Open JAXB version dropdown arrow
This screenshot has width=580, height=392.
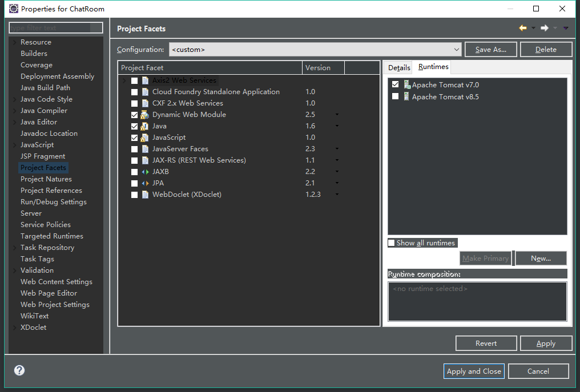coord(337,172)
